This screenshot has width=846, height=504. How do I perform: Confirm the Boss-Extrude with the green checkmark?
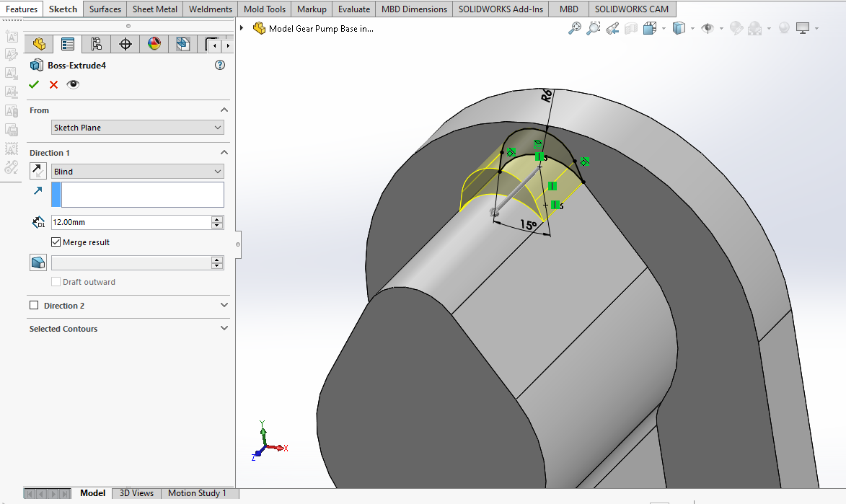tap(34, 85)
